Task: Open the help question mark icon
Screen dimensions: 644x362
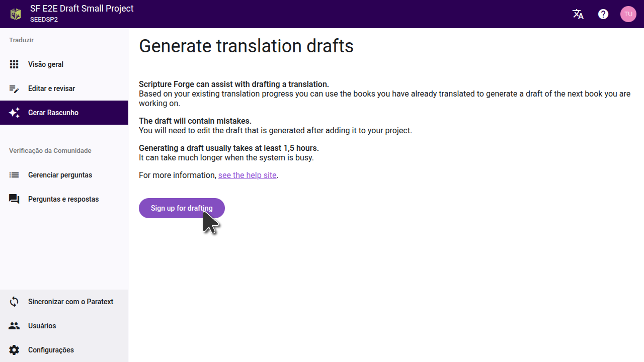Action: coord(603,14)
